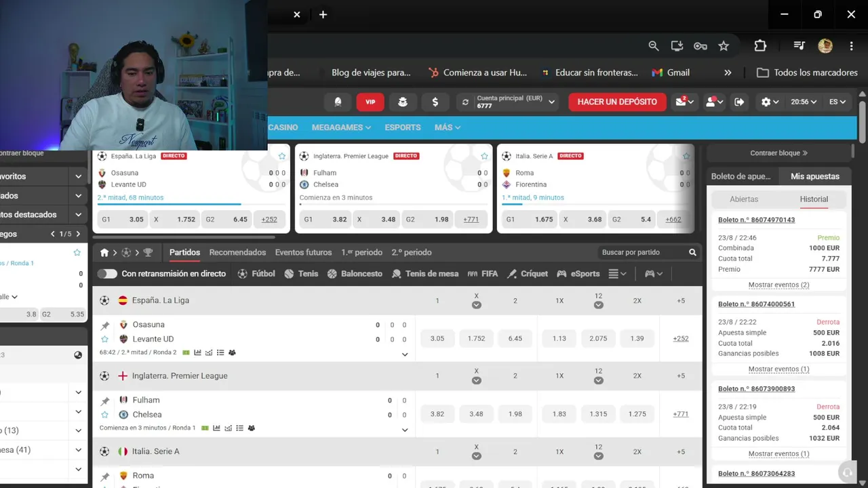Pin the Fulham vs Chelsea match
Screen dimensions: 868x488
pyautogui.click(x=105, y=401)
